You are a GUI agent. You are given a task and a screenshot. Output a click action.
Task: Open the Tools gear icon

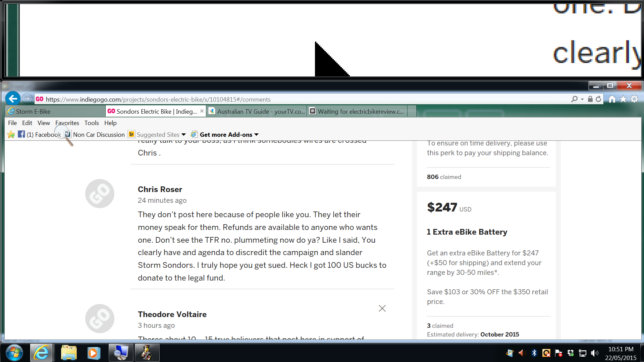(634, 99)
